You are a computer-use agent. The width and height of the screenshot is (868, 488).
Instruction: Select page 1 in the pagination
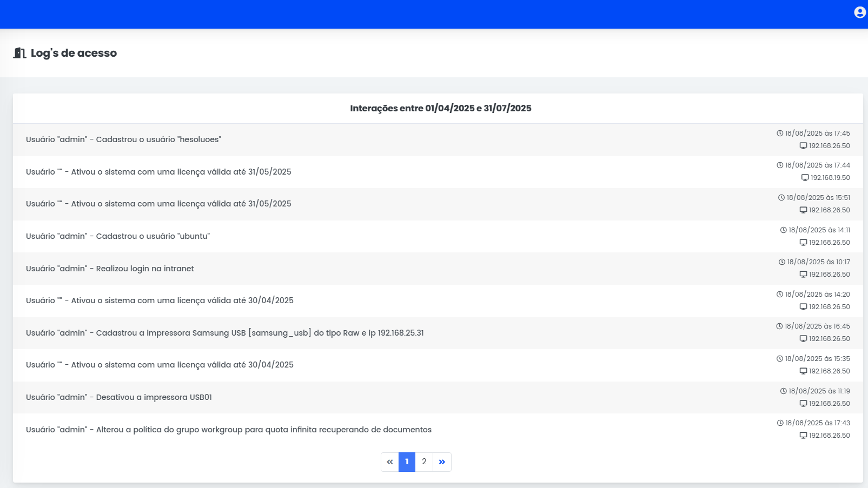point(407,462)
